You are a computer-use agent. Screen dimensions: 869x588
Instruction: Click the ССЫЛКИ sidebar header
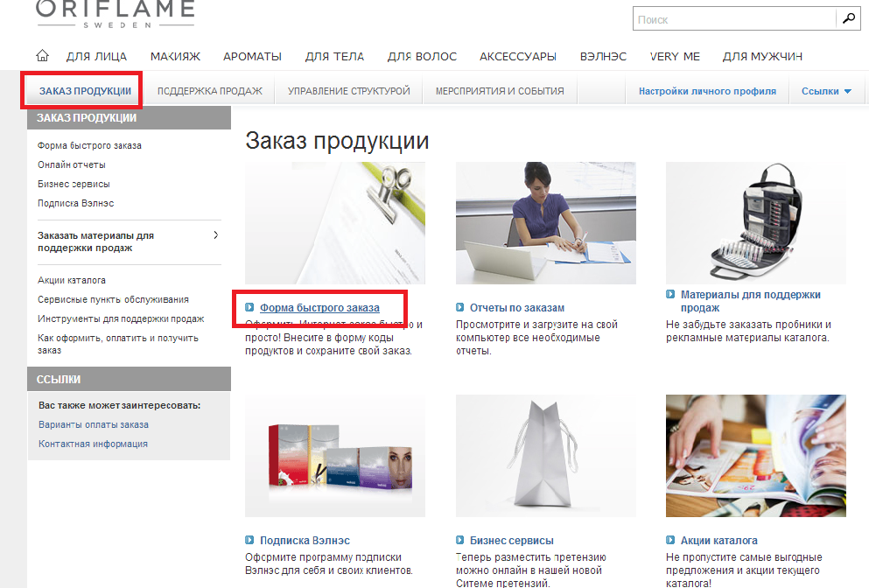click(x=129, y=379)
